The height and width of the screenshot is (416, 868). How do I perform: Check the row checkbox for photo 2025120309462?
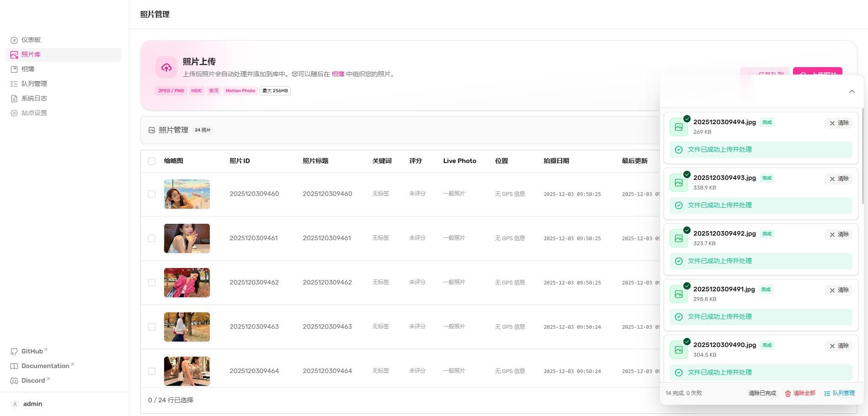point(152,283)
